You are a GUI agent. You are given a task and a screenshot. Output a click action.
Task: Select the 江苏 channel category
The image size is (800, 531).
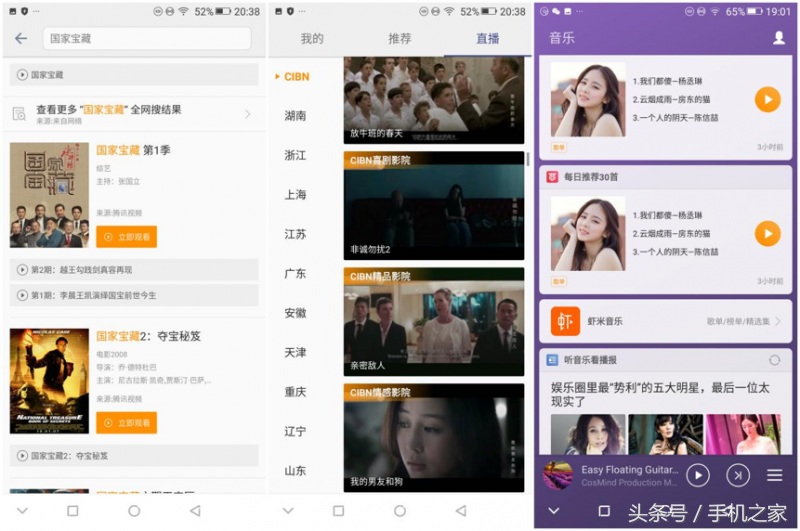click(x=295, y=234)
